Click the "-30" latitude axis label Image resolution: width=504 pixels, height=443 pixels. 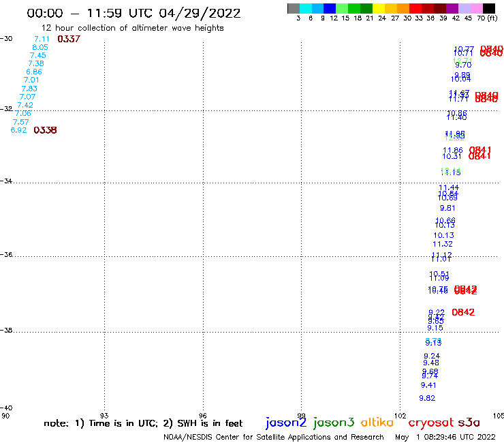click(x=6, y=39)
